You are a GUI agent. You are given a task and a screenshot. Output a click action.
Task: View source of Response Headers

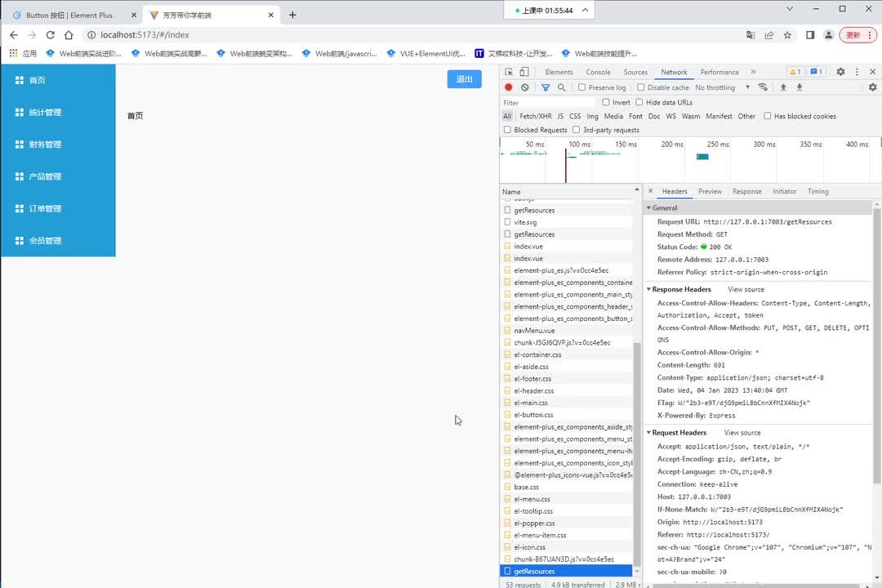[746, 289]
